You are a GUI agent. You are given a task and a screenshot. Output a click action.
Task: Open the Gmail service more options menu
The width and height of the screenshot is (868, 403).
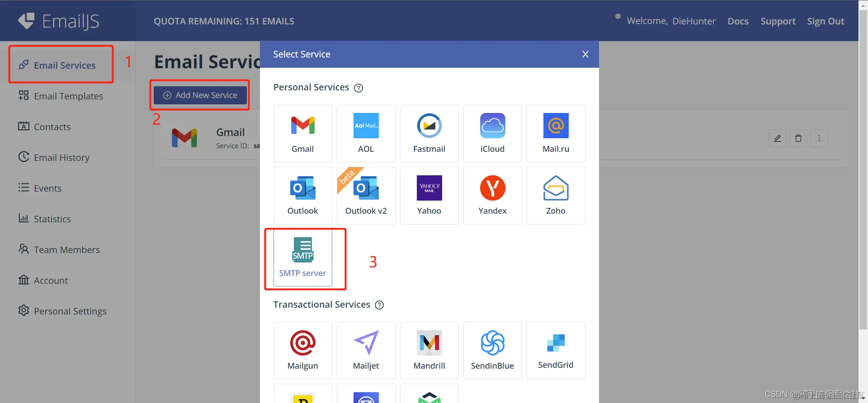coord(819,138)
